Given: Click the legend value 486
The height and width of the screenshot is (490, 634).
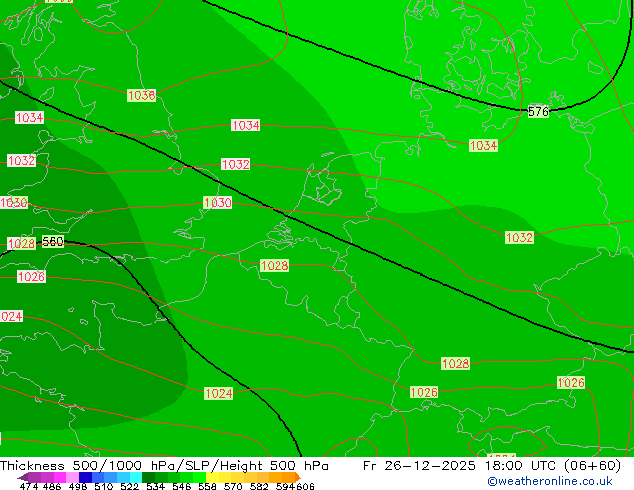Looking at the screenshot, I should [52, 486].
